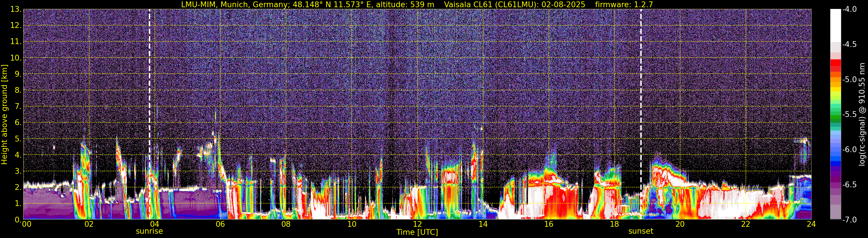Viewport: 868px width, 238px height.
Task: Click the height axis label "13."
Action: click(x=16, y=10)
